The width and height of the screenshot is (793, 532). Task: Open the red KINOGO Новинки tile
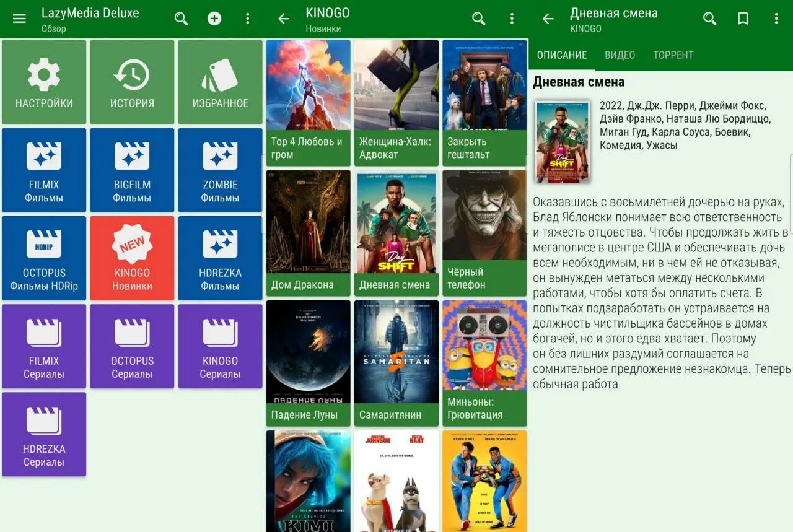[132, 258]
